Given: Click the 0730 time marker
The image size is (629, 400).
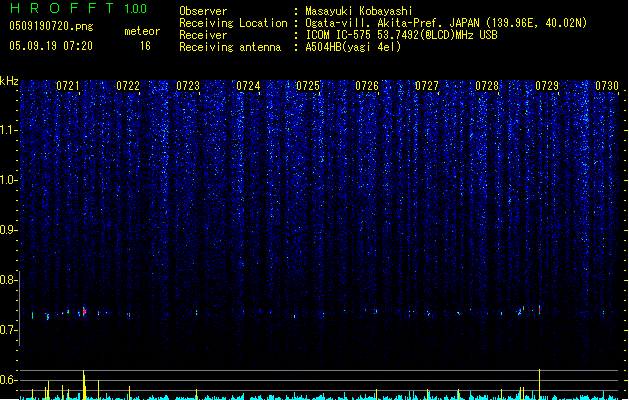Looking at the screenshot, I should coord(607,86).
